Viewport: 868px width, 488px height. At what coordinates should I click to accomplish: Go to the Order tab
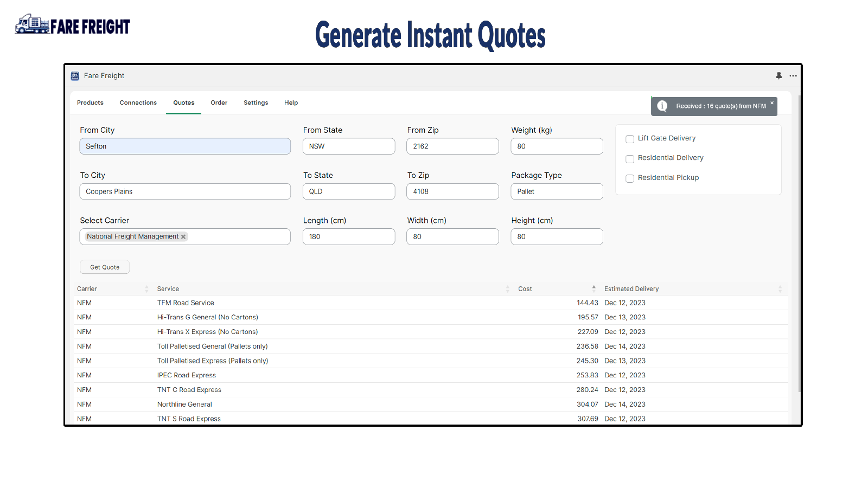(219, 102)
